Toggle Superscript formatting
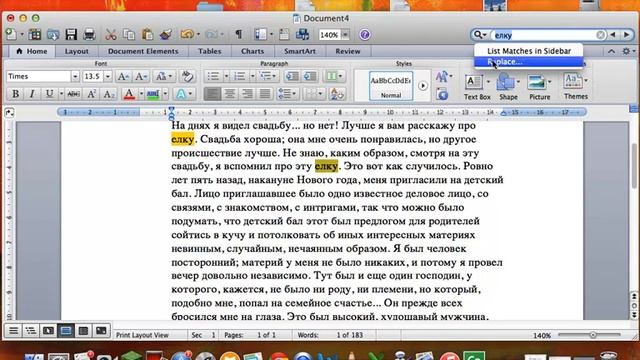The width and height of the screenshot is (640, 360). pos(91,94)
